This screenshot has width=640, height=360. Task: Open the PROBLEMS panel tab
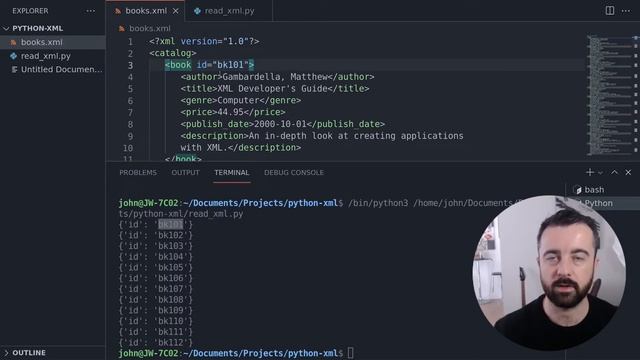point(138,173)
